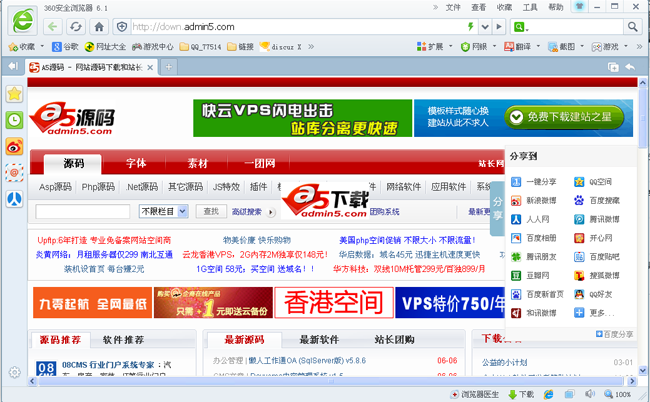Screen dimensions: 650x402
Task: Open the 查看 menu
Action: [x=478, y=7]
